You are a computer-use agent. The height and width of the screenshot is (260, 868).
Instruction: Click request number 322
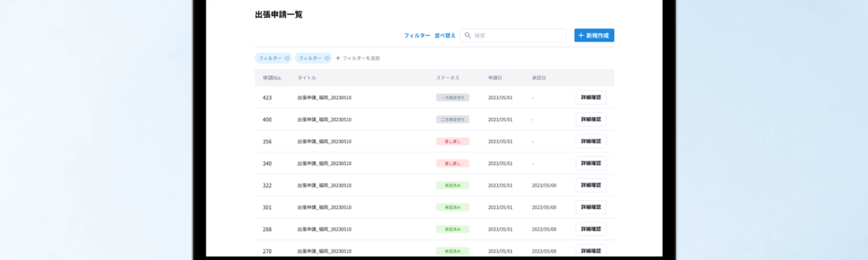point(267,185)
